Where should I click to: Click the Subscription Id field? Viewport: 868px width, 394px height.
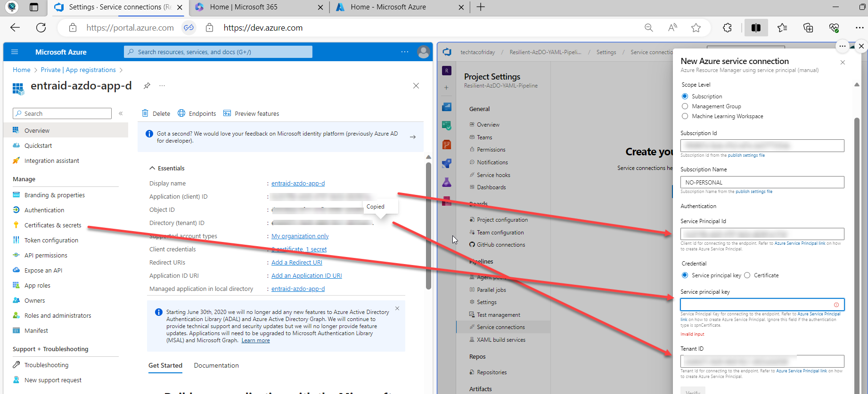(762, 145)
